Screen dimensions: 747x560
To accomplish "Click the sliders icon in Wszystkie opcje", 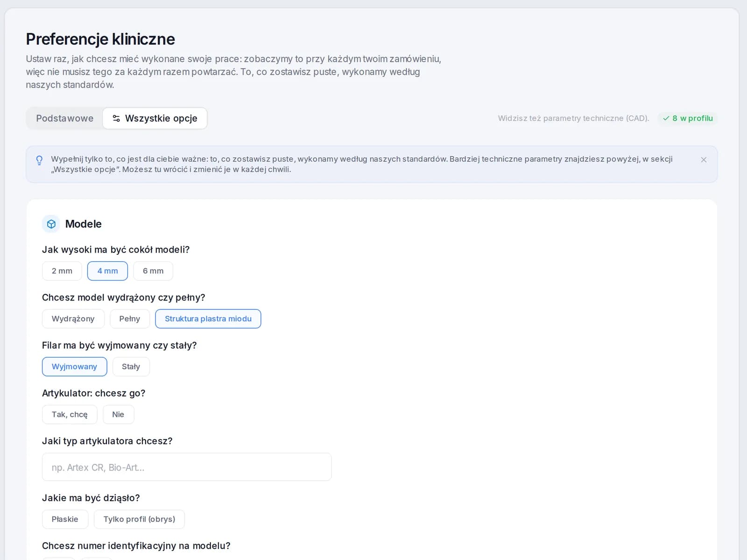I will click(x=116, y=119).
